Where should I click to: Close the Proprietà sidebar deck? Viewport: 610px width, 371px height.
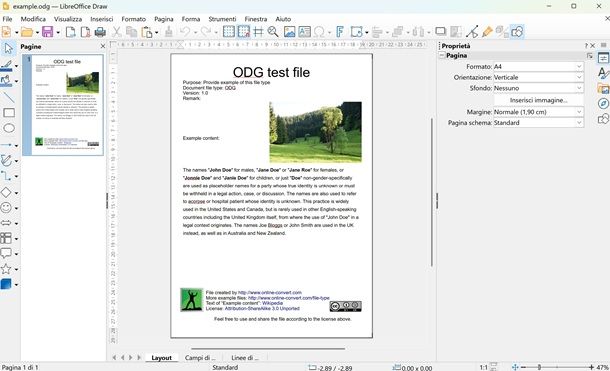[592, 46]
